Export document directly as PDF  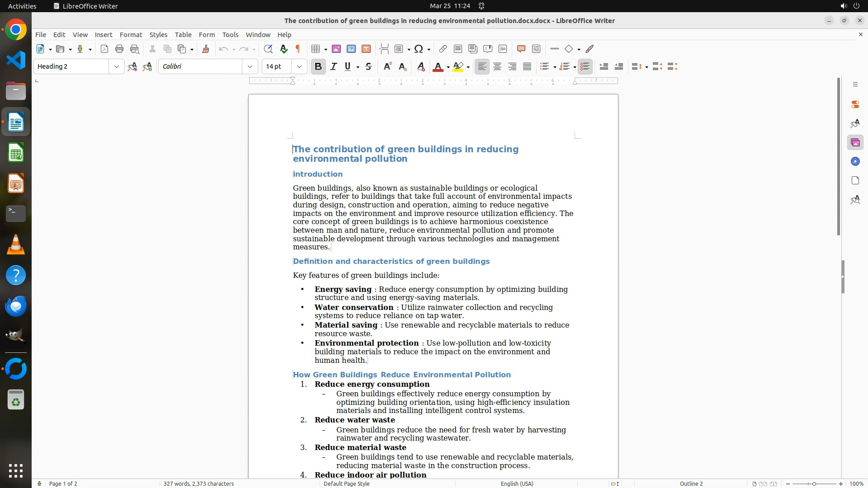point(104,49)
